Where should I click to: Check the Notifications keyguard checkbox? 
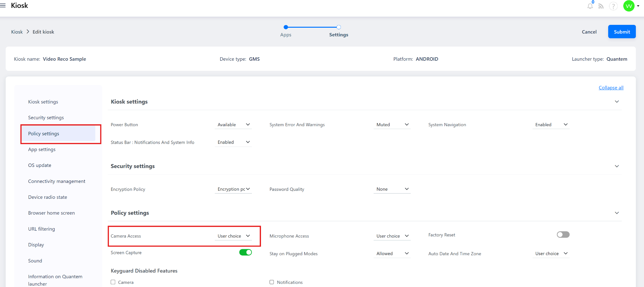272,282
